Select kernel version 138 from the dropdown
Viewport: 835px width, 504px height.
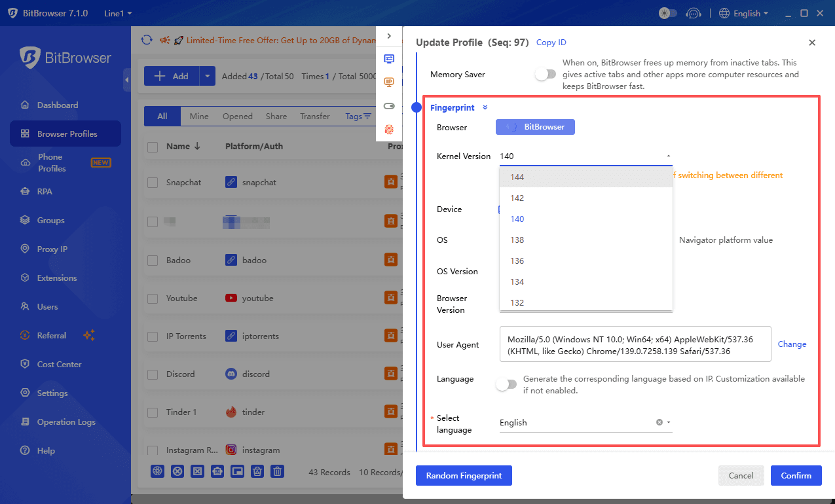coord(517,240)
